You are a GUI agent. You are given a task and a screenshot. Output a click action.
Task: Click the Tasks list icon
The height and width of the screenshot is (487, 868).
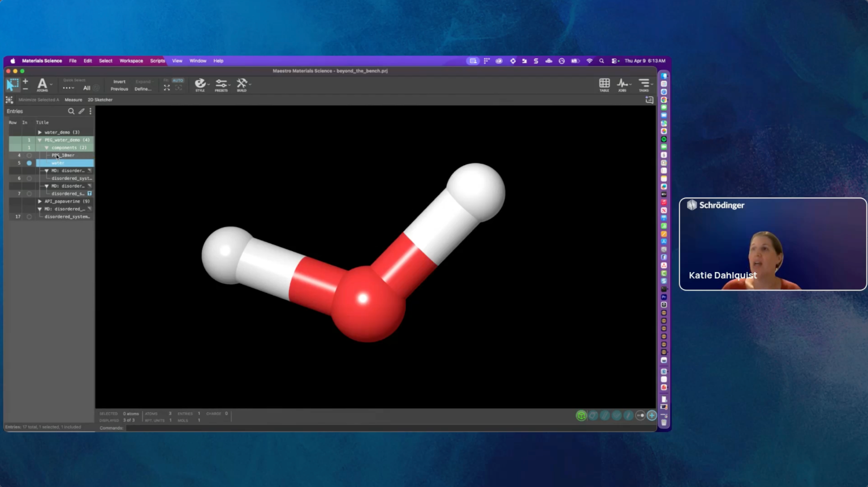click(x=644, y=84)
